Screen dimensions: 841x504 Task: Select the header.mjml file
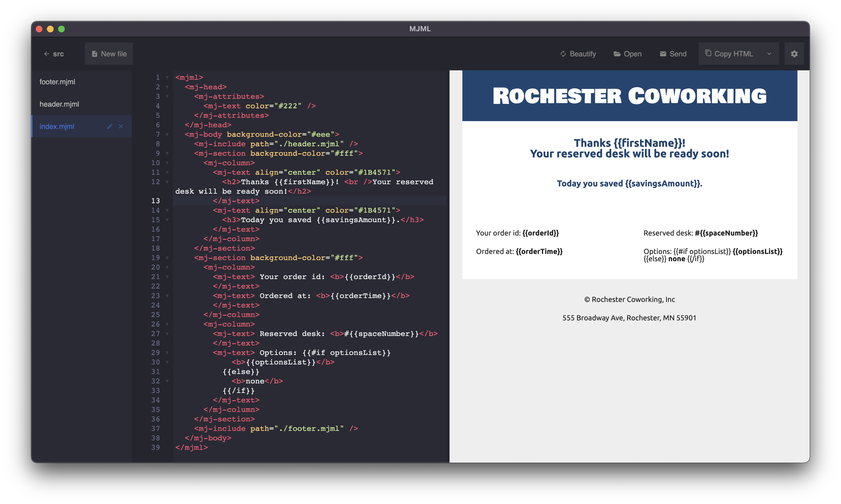(59, 104)
